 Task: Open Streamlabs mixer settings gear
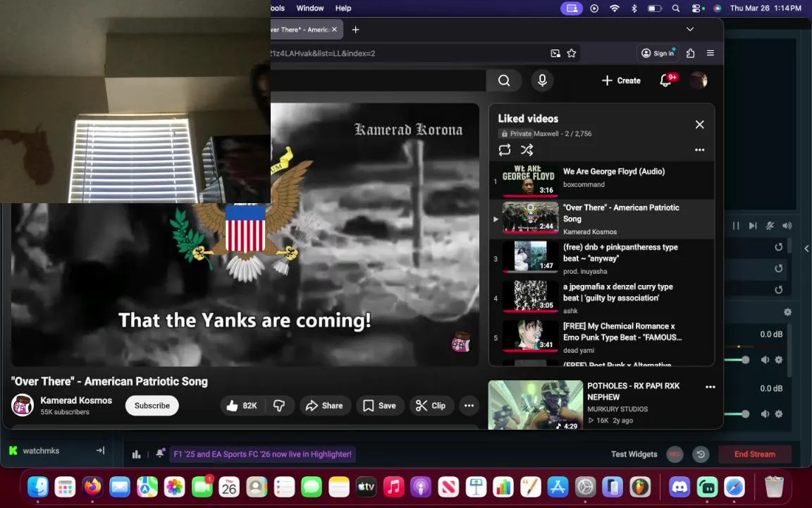click(x=787, y=312)
